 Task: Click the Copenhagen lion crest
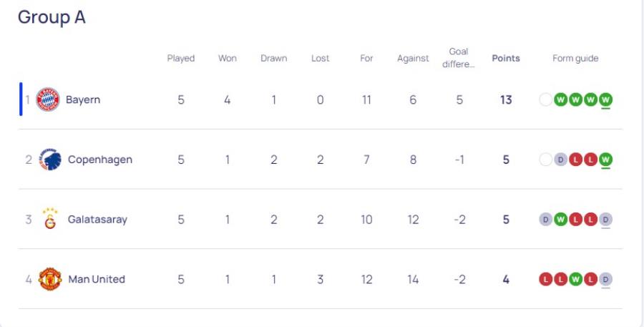50,160
